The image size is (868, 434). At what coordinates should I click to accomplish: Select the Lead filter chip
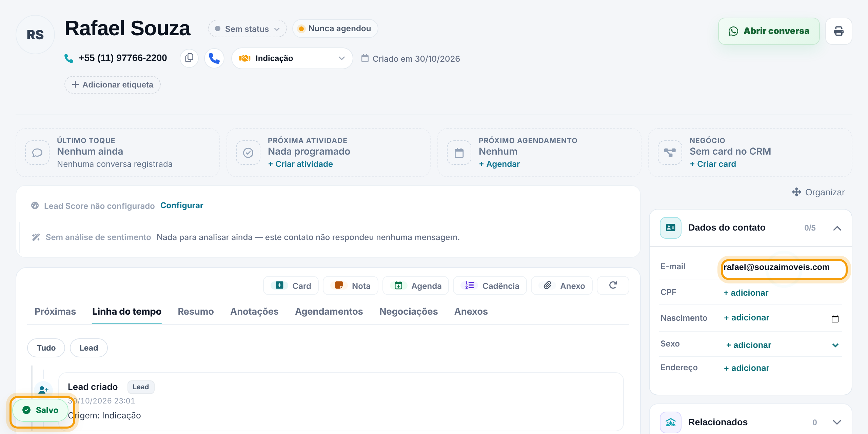coord(89,348)
